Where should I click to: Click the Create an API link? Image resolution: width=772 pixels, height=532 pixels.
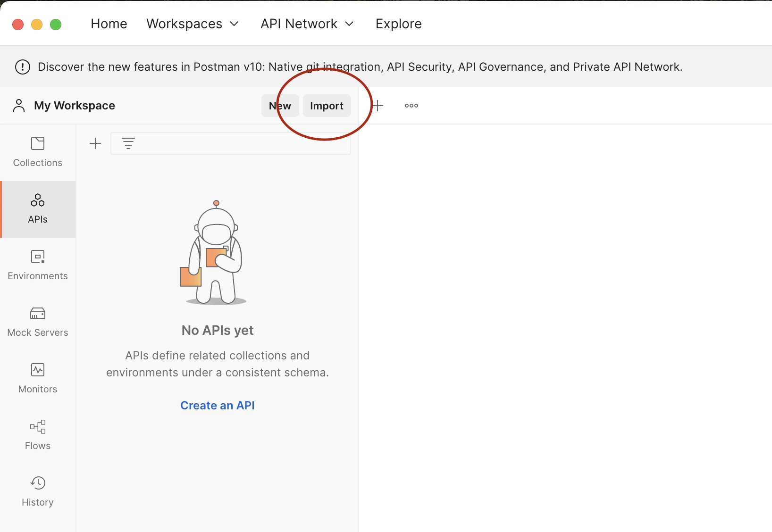pyautogui.click(x=218, y=406)
